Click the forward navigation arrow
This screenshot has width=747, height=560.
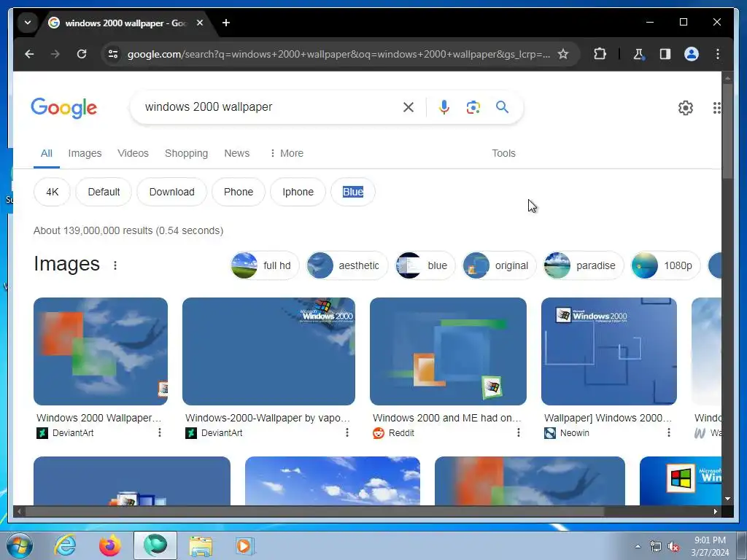(55, 54)
